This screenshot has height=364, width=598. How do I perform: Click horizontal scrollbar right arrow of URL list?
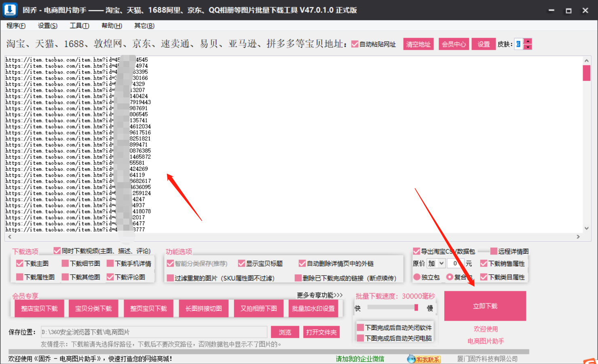578,237
